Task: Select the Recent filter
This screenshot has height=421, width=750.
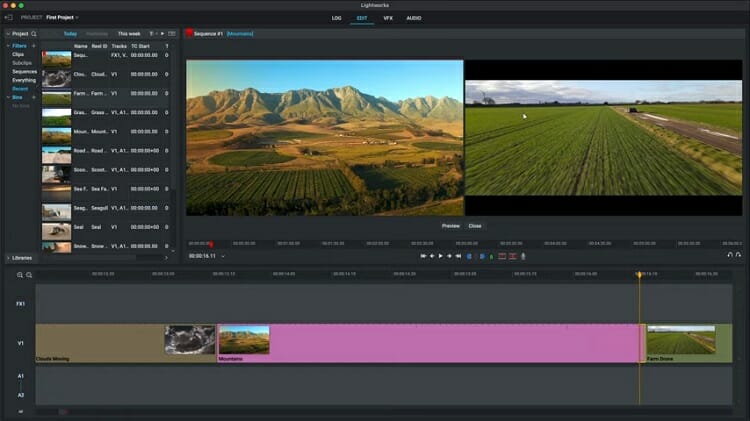Action: 20,89
